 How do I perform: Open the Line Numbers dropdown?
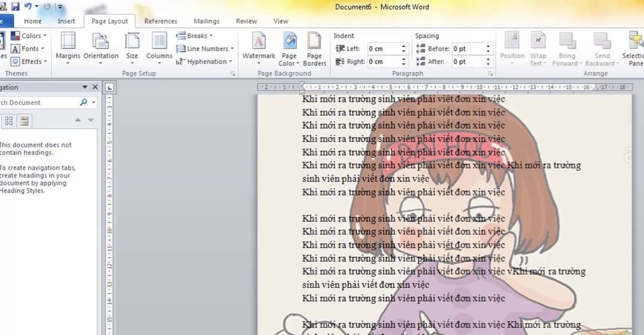click(205, 48)
